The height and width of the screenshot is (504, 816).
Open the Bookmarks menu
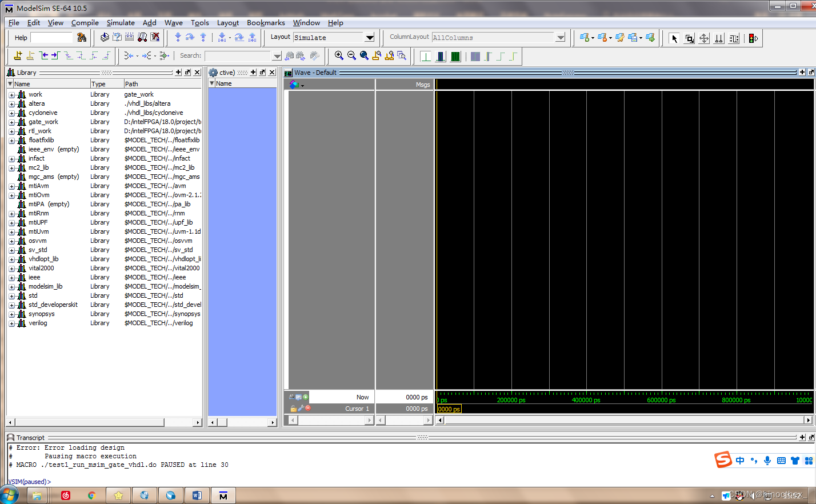pyautogui.click(x=266, y=23)
